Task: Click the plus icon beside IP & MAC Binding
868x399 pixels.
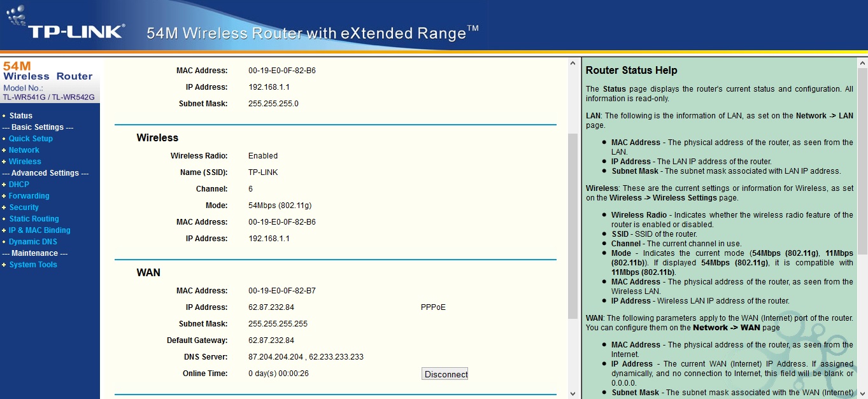Action: point(4,230)
